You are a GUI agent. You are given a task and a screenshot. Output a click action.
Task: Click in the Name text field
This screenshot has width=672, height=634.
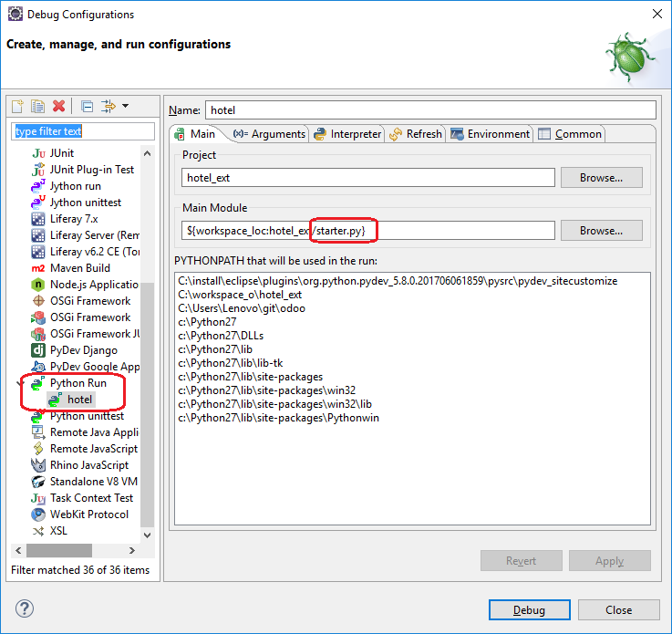430,109
